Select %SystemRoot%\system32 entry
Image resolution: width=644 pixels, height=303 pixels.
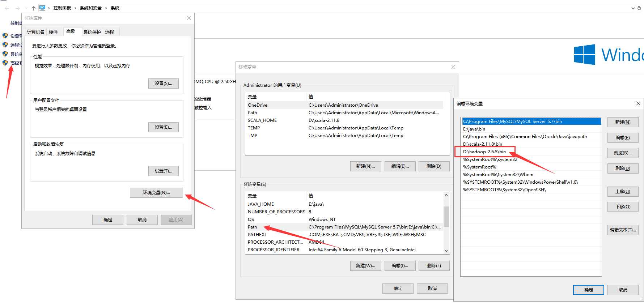point(531,159)
